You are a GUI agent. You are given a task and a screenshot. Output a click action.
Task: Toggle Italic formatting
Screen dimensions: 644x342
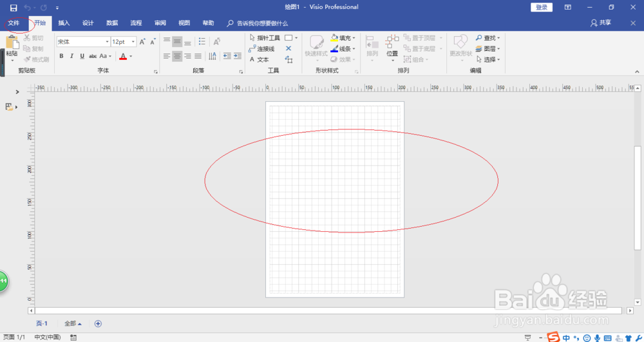point(71,56)
